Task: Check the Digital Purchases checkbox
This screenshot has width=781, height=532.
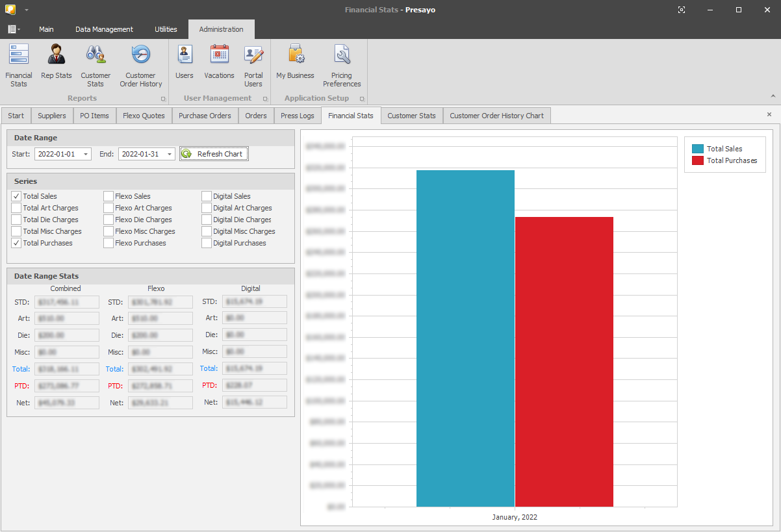Action: [207, 243]
